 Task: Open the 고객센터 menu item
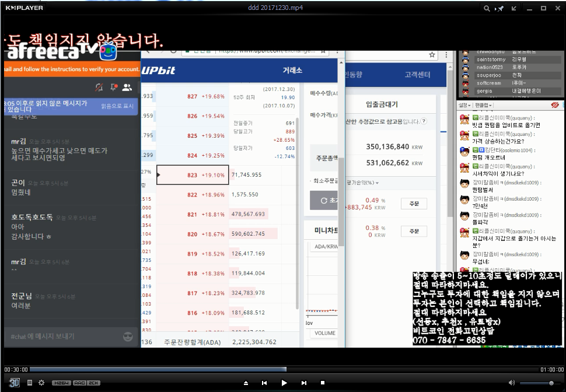coord(417,74)
